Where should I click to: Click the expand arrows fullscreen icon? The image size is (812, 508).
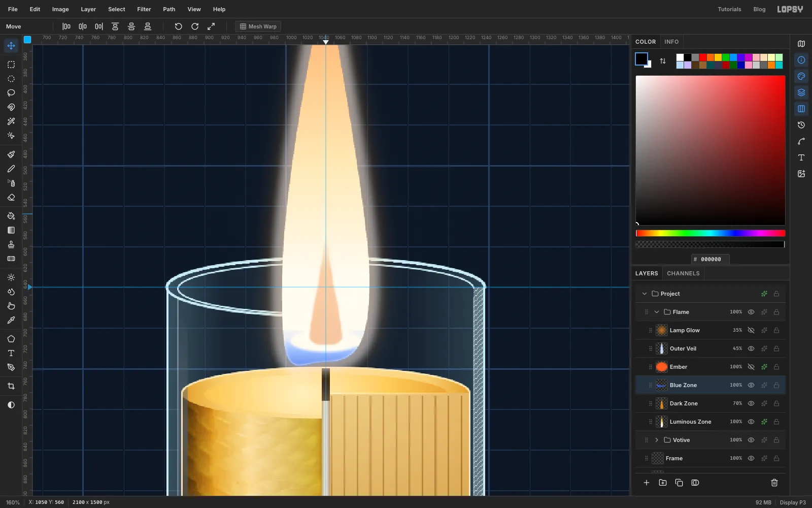211,26
